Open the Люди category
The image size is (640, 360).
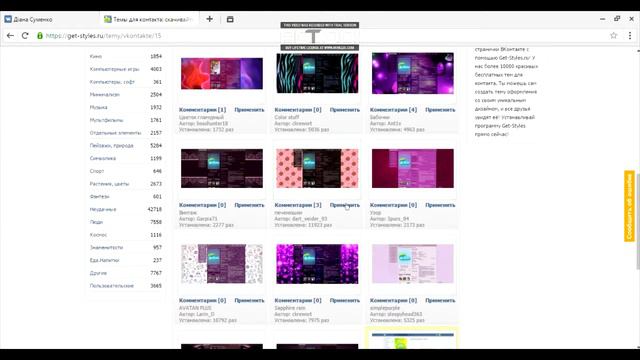click(x=96, y=222)
